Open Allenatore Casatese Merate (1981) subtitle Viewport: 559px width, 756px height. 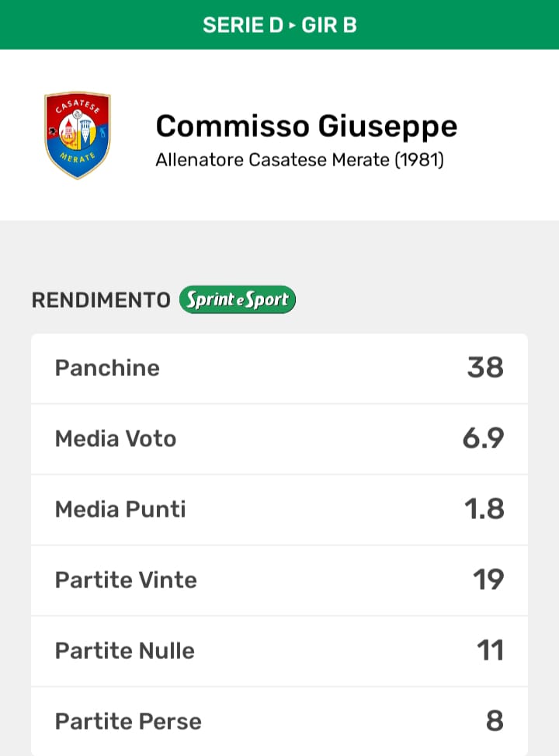(300, 161)
